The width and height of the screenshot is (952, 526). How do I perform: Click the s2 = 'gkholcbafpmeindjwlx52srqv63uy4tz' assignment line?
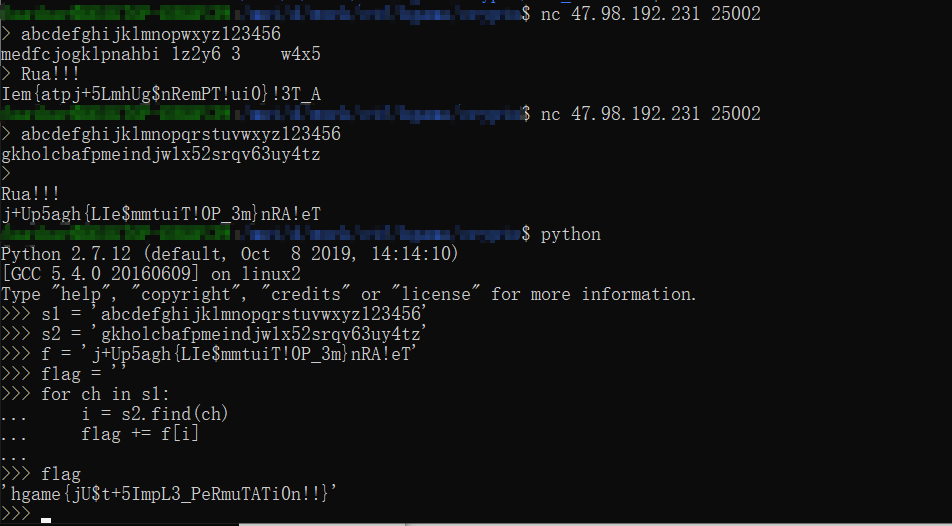[x=214, y=334]
